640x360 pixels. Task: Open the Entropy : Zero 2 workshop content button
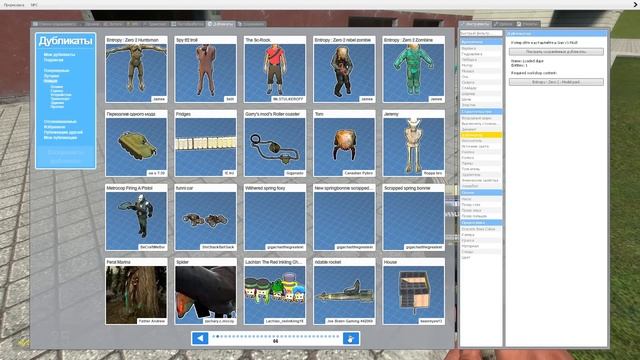556,82
